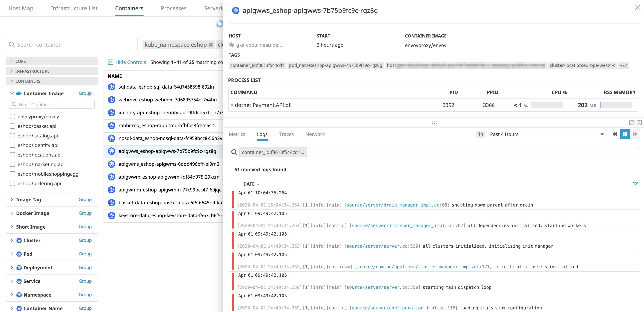The width and height of the screenshot is (644, 312).
Task: Click the CPU % usage bar for dotnet Payment.API.dll
Action: point(547,105)
